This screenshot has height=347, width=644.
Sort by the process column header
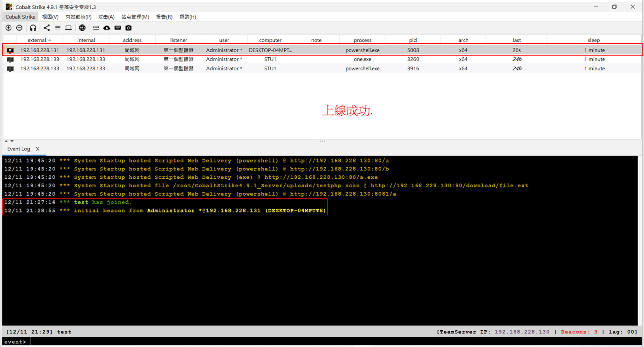click(x=363, y=41)
